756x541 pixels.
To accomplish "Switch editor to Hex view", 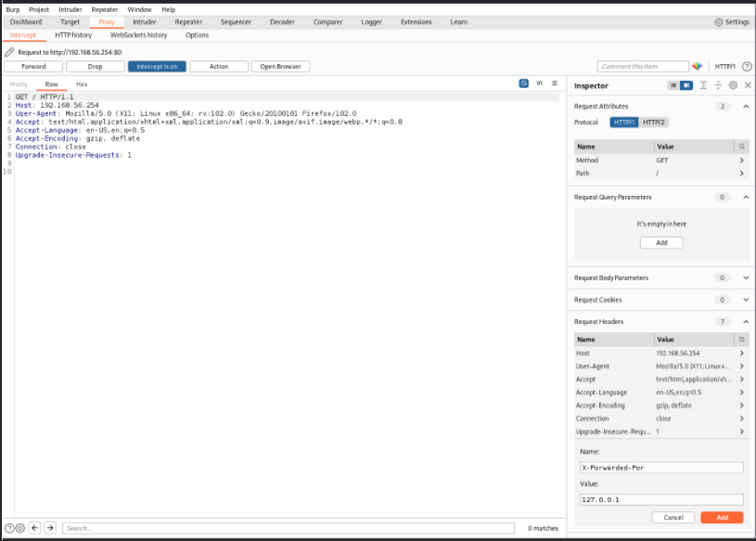I will point(82,84).
